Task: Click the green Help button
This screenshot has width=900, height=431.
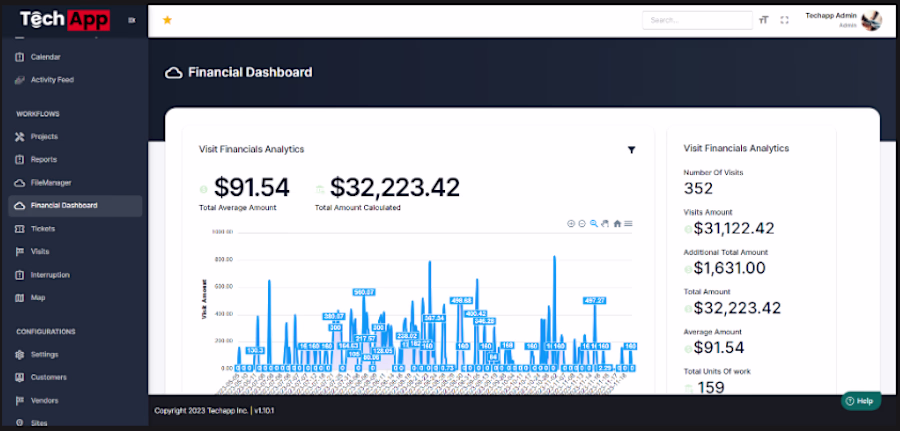Action: pos(861,401)
